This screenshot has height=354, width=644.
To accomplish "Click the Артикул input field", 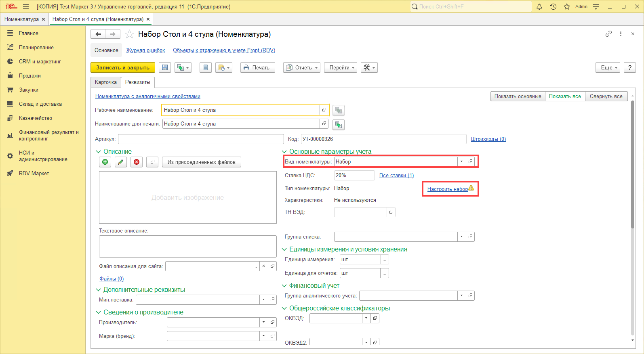I will tap(201, 139).
